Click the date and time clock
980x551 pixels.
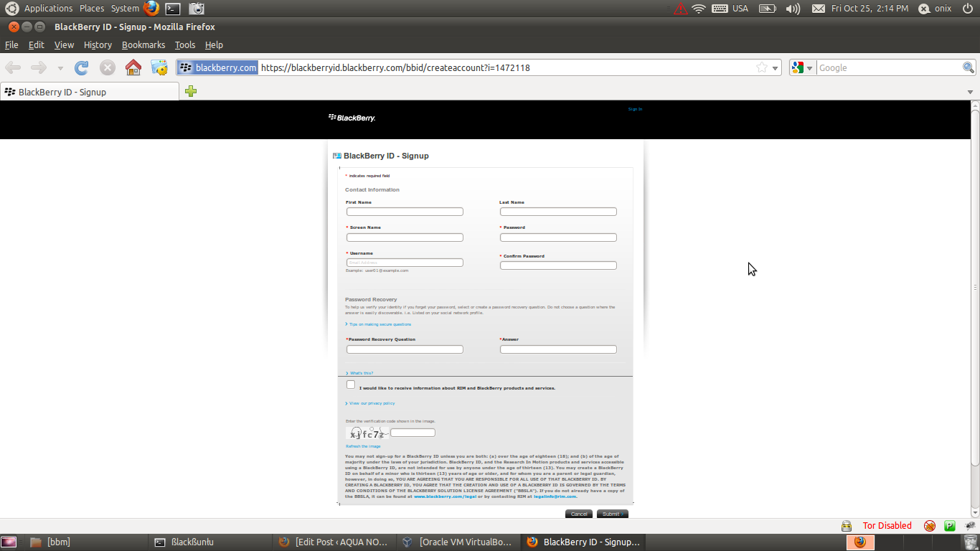click(x=870, y=9)
